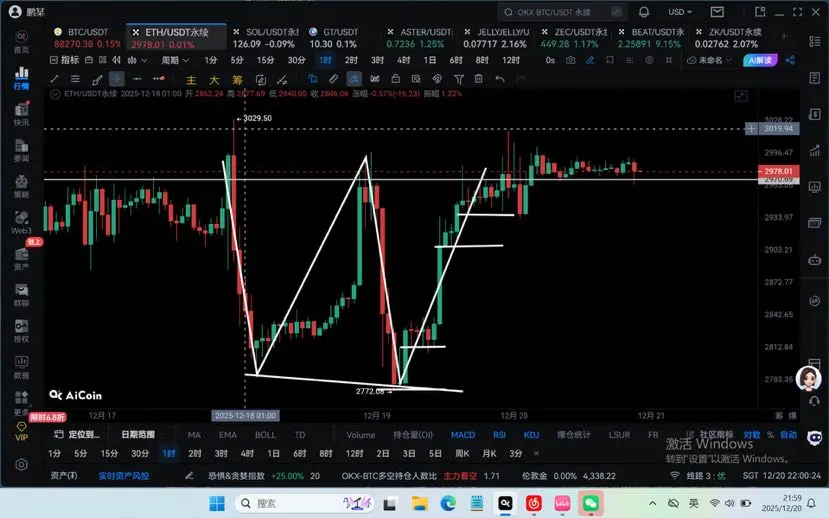Click the 2025-12-18 01:00 time axis label
This screenshot has height=518, width=829.
click(245, 416)
